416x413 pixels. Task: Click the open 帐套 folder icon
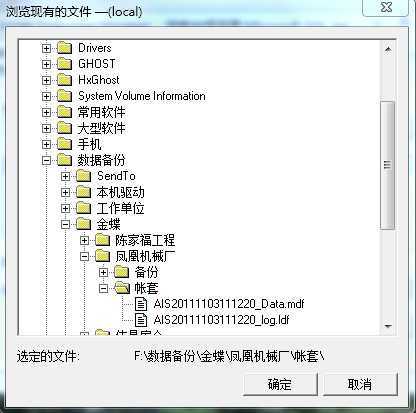tap(122, 288)
